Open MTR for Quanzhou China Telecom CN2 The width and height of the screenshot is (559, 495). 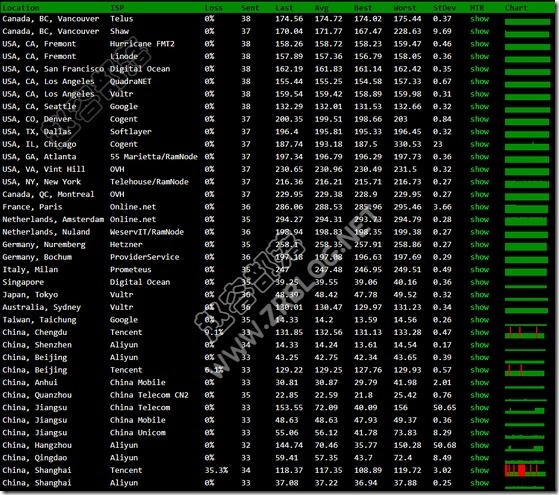point(479,395)
